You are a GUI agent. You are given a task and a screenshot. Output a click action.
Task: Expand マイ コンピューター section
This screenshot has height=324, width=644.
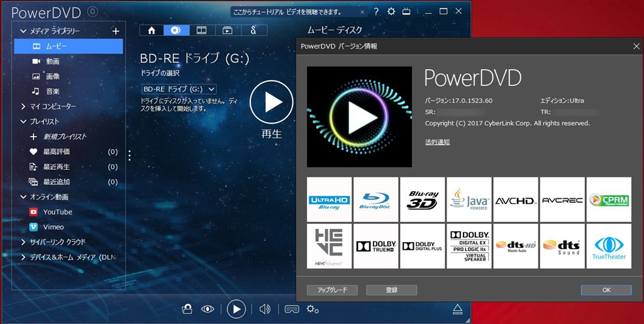coord(23,106)
